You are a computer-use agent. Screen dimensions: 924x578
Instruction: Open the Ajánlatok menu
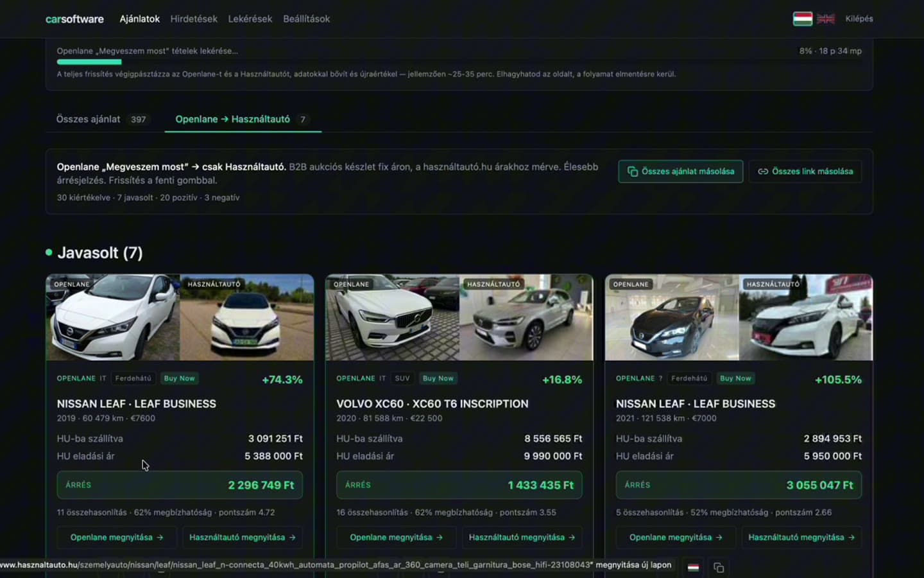click(x=139, y=19)
